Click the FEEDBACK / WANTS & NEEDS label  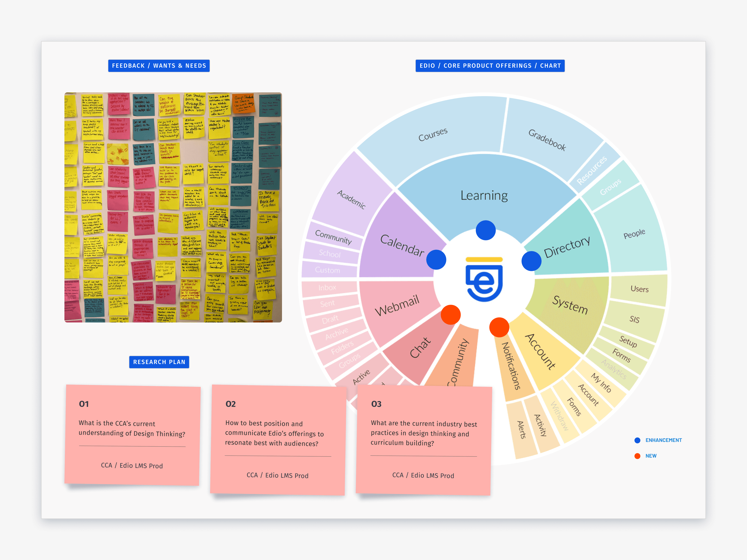[159, 66]
